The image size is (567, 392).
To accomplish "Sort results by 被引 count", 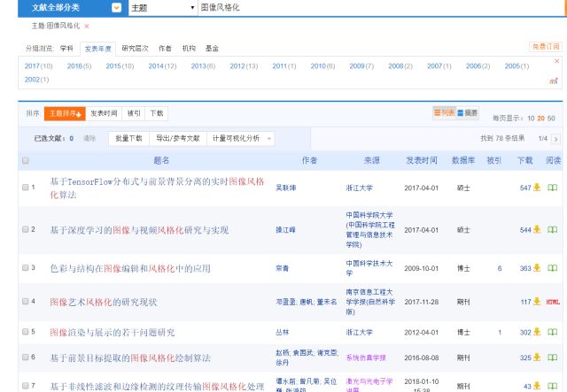I will pyautogui.click(x=134, y=113).
